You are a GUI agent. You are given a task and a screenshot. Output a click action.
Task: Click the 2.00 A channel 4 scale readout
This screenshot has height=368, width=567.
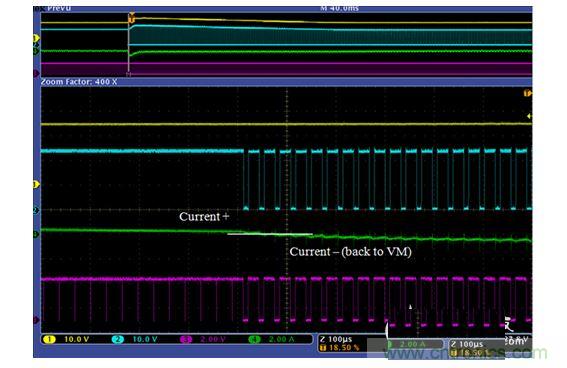[281, 339]
